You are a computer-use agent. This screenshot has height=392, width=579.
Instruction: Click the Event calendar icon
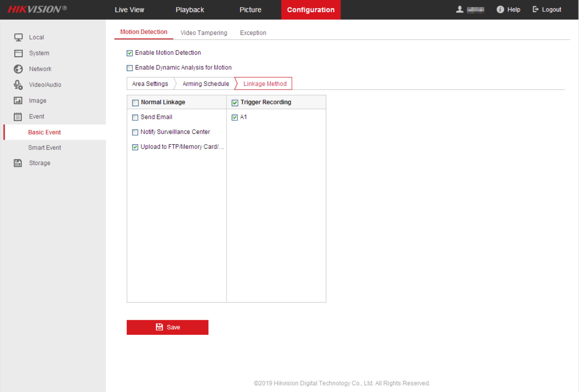[x=18, y=117]
